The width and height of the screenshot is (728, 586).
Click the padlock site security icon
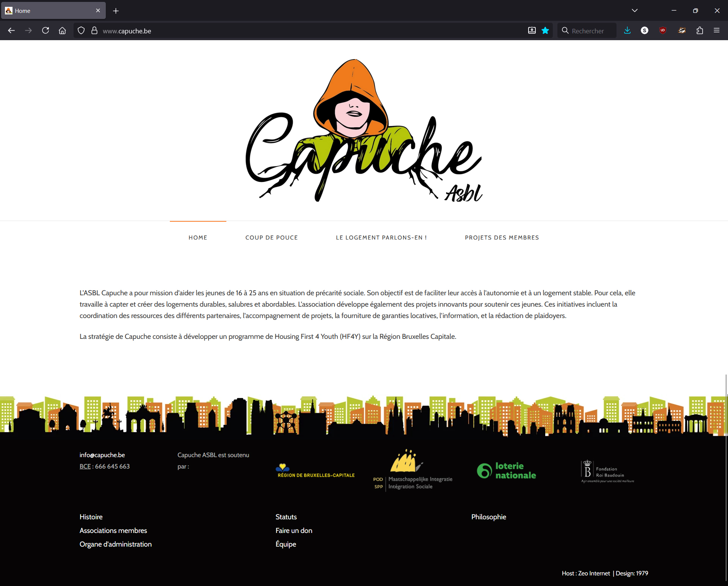tap(94, 31)
